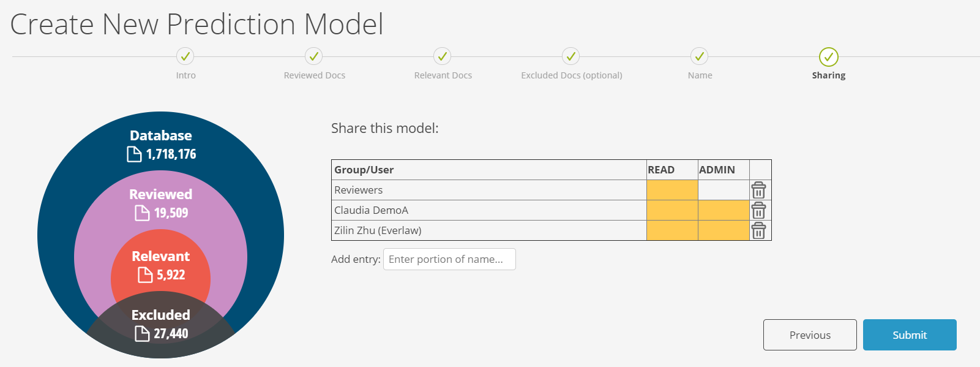Image resolution: width=980 pixels, height=367 pixels.
Task: Open Excluded Docs (optional) step checkmark
Action: (x=571, y=56)
